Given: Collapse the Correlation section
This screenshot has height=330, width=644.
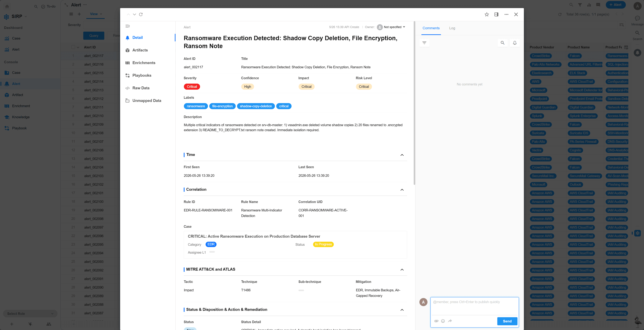Looking at the screenshot, I should (x=402, y=190).
